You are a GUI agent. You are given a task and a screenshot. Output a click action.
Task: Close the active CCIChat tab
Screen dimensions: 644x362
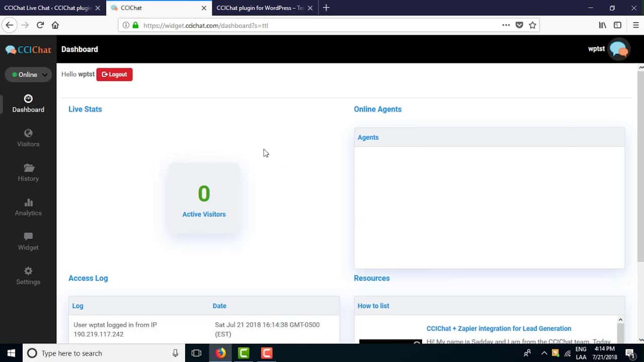point(204,8)
